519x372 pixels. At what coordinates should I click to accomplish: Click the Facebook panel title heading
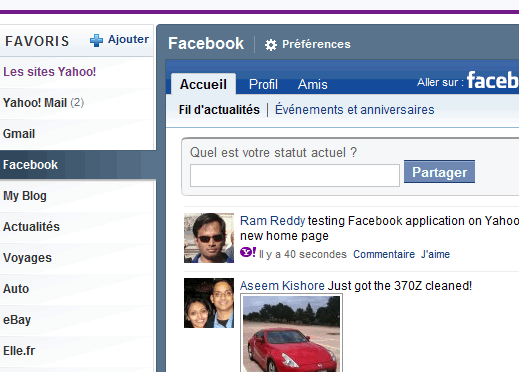point(206,43)
